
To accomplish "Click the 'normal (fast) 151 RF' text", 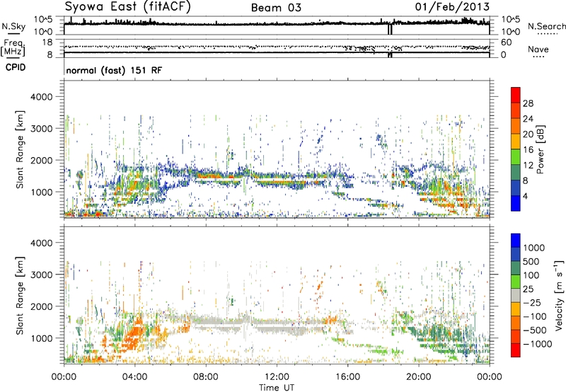I will (114, 70).
